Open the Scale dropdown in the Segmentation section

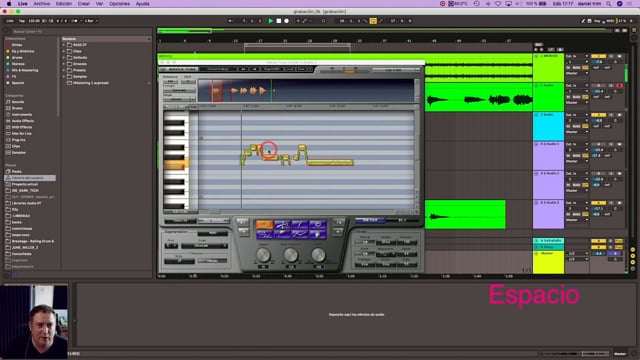pos(204,246)
